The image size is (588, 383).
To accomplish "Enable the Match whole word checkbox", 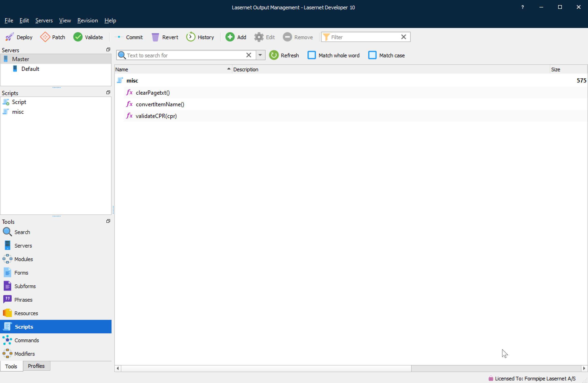I will 311,55.
